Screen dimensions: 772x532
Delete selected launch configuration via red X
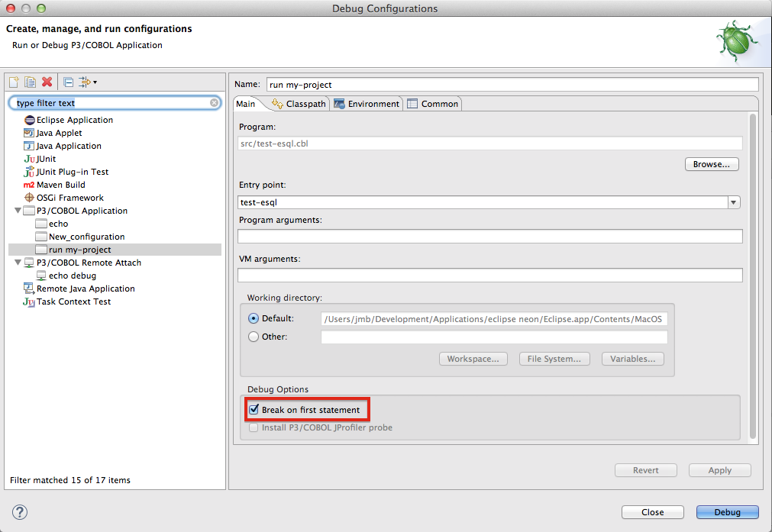(x=47, y=82)
